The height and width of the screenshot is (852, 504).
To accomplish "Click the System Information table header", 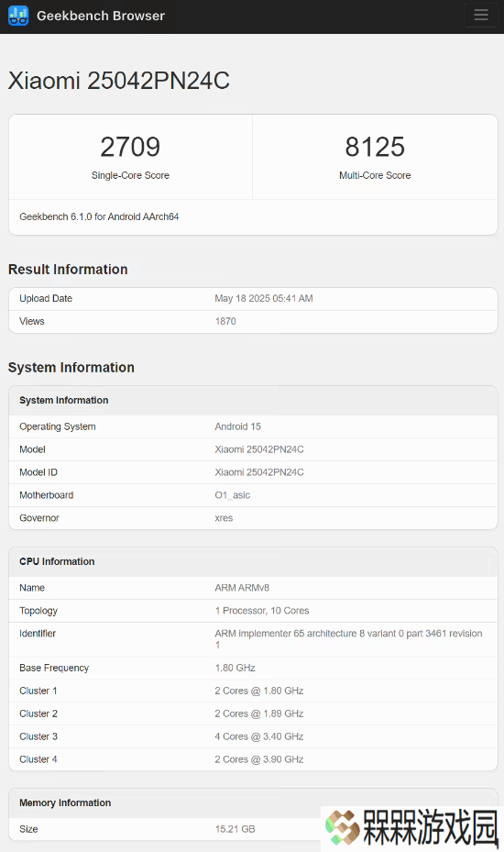I will click(x=64, y=401).
